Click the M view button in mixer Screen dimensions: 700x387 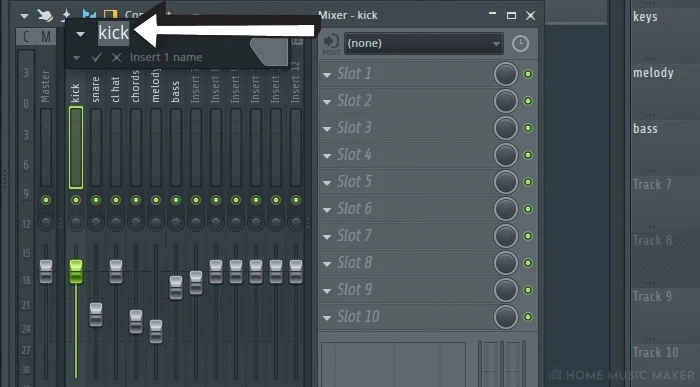point(46,37)
